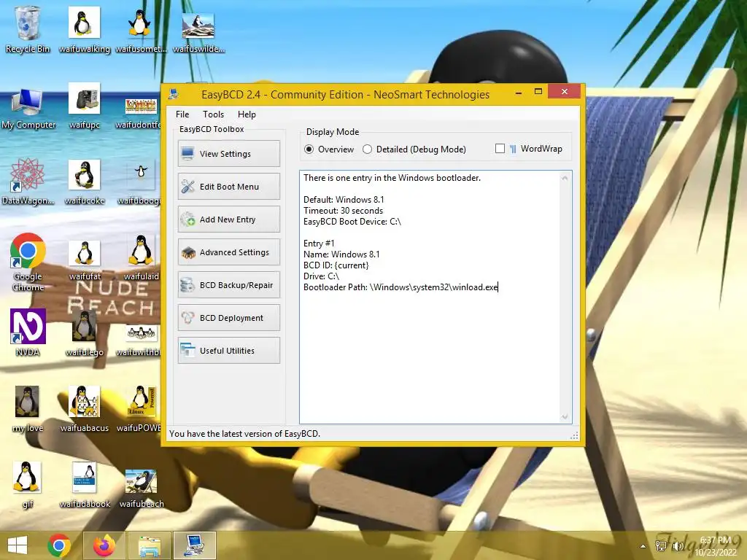Image resolution: width=747 pixels, height=560 pixels.
Task: Select the waifuabacus desktop icon
Action: pyautogui.click(x=85, y=408)
